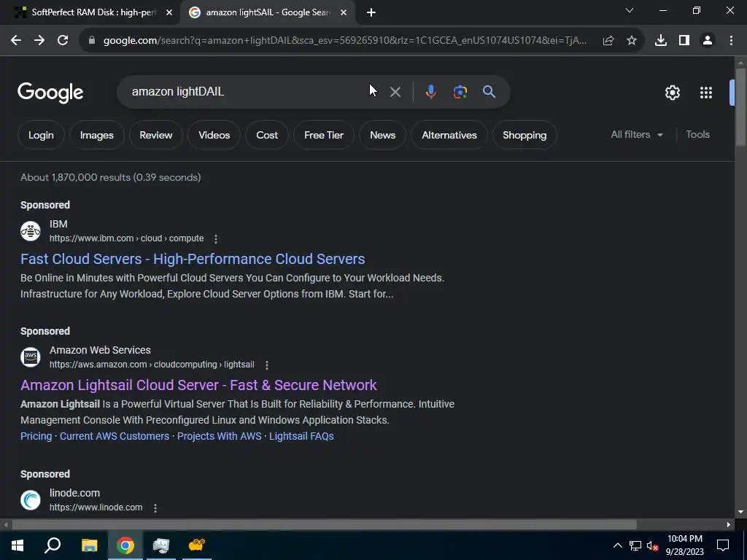Open Current AWS Customers sitelink
The height and width of the screenshot is (560, 747).
coord(115,436)
